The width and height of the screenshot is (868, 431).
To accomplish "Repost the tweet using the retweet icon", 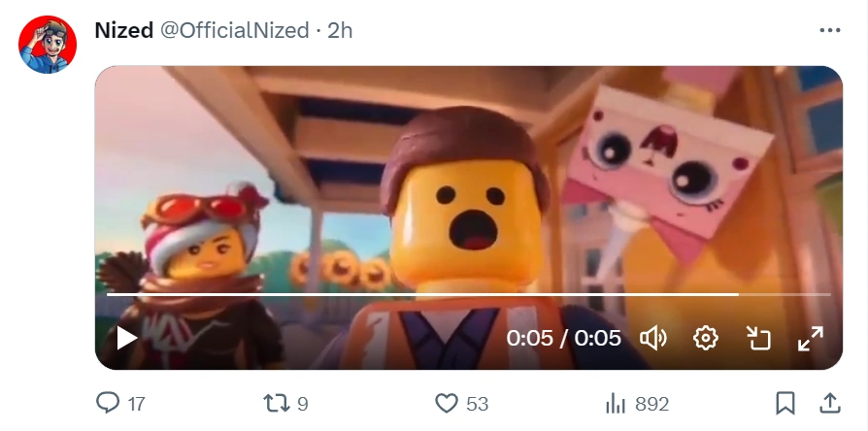I will (277, 404).
